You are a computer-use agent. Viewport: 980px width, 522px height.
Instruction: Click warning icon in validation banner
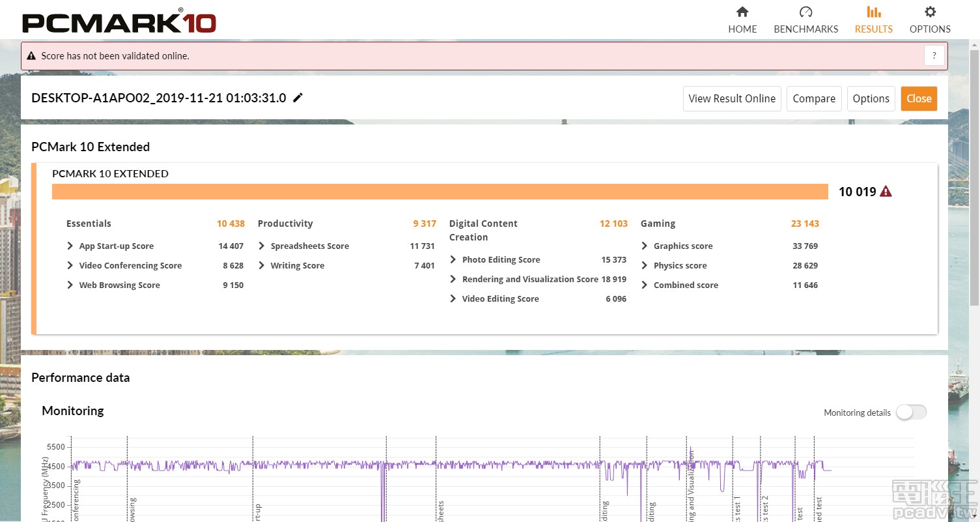pos(31,56)
